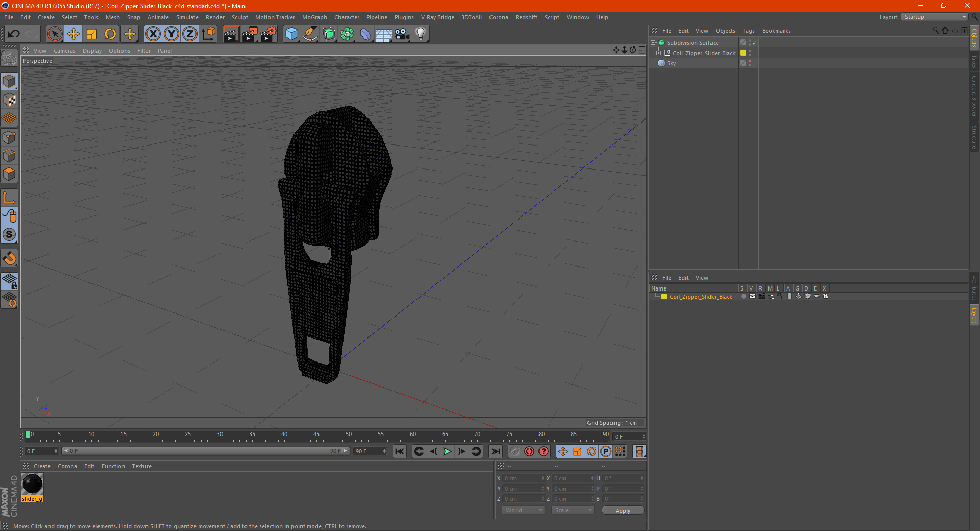The width and height of the screenshot is (980, 531).
Task: Switch to Texture mode in left palette
Action: click(x=10, y=100)
